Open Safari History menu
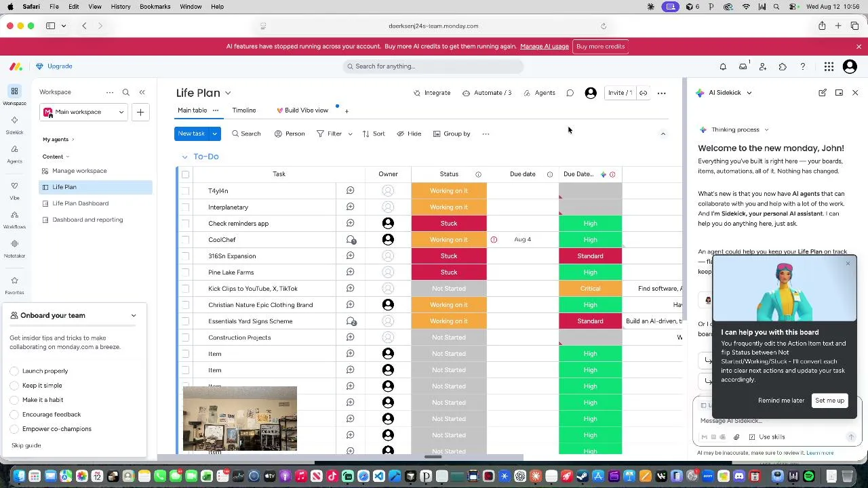The image size is (868, 488). (121, 7)
